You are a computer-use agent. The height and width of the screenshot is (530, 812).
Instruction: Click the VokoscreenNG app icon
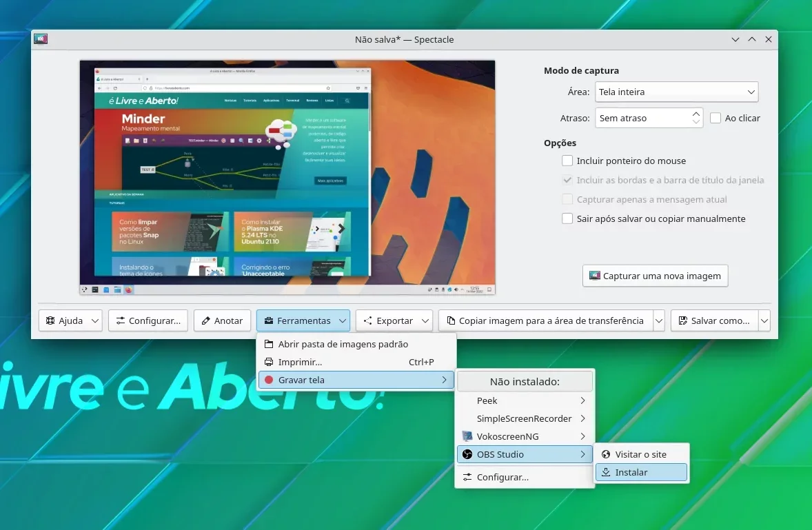[467, 436]
